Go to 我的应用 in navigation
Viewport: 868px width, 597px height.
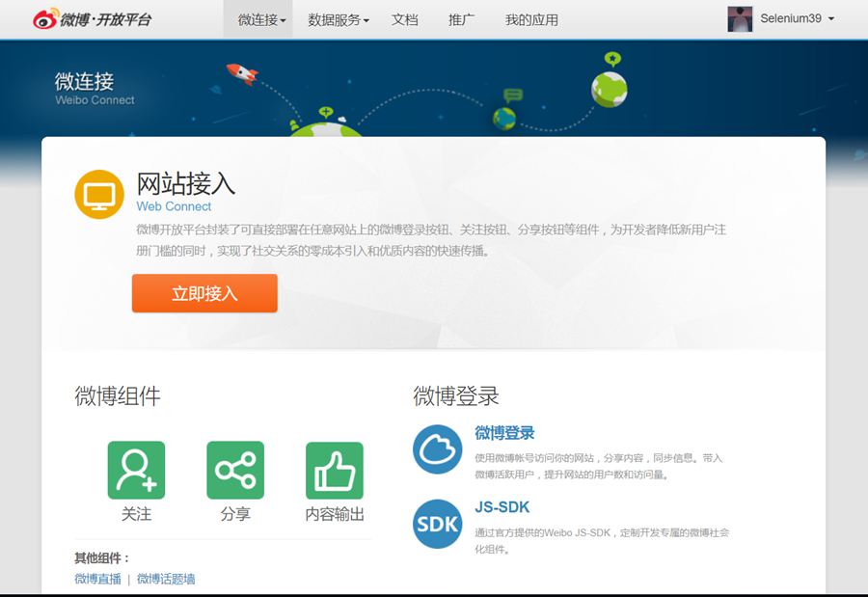531,19
